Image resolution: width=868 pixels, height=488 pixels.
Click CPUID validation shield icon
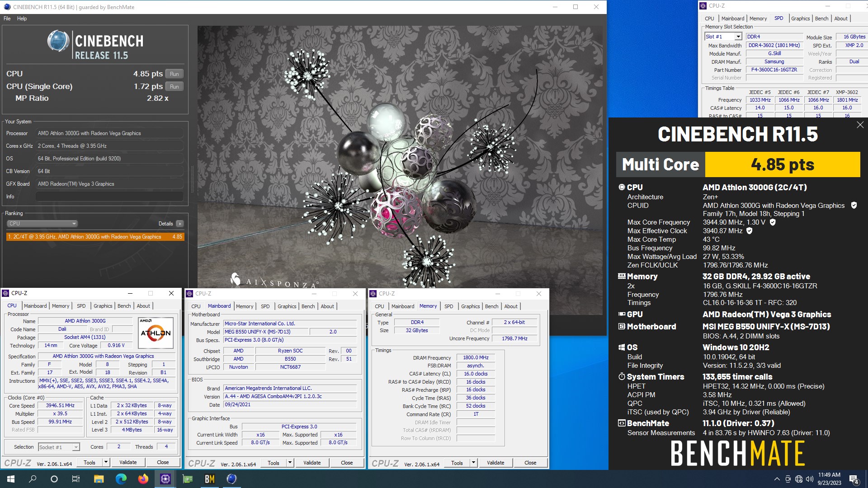tap(854, 205)
